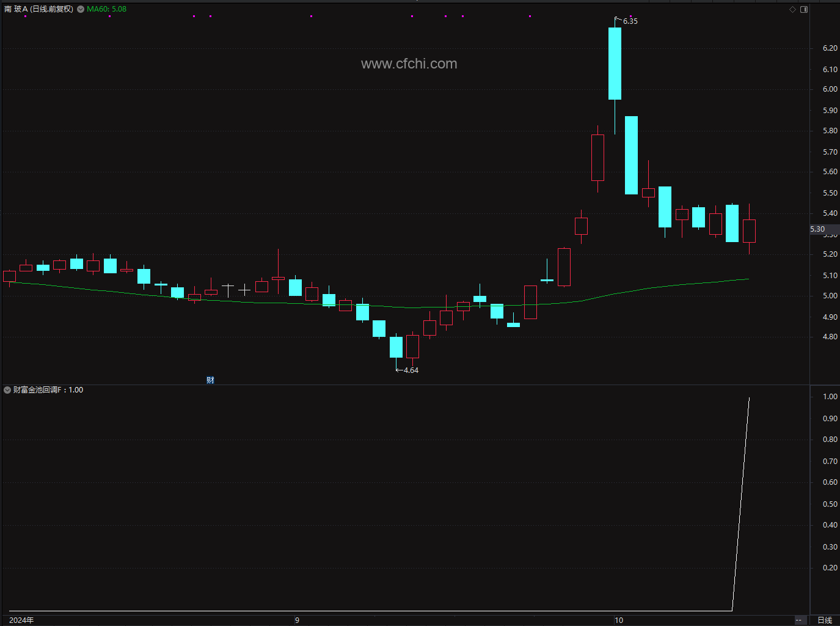Click the stock title 南 玻A (日线.前复权)

38,9
